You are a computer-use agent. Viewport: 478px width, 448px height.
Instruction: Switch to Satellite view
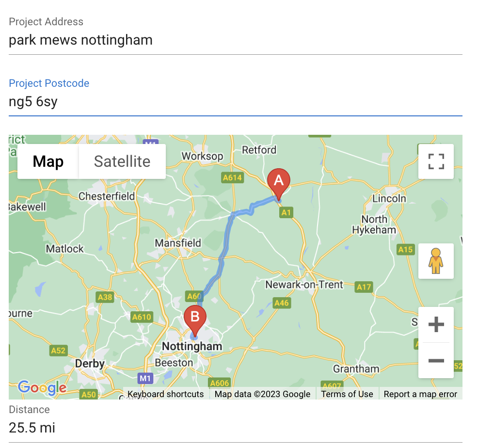122,161
